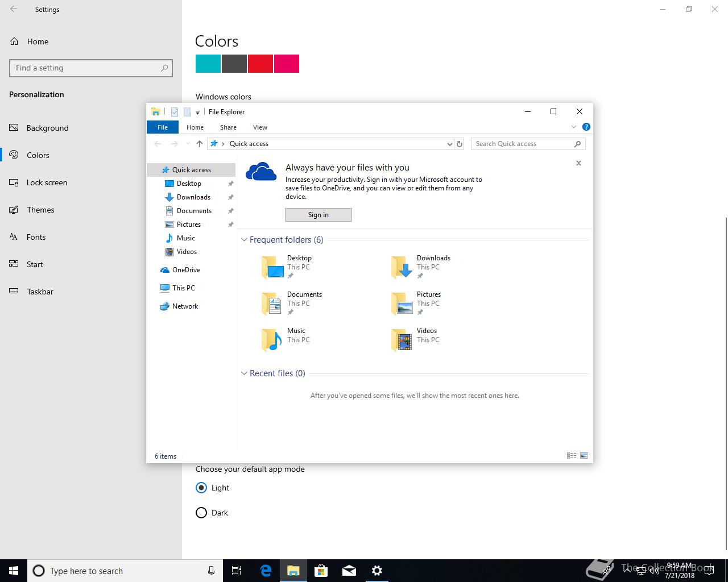The image size is (728, 582).
Task: Collapse the Frequent folders group
Action: point(244,240)
